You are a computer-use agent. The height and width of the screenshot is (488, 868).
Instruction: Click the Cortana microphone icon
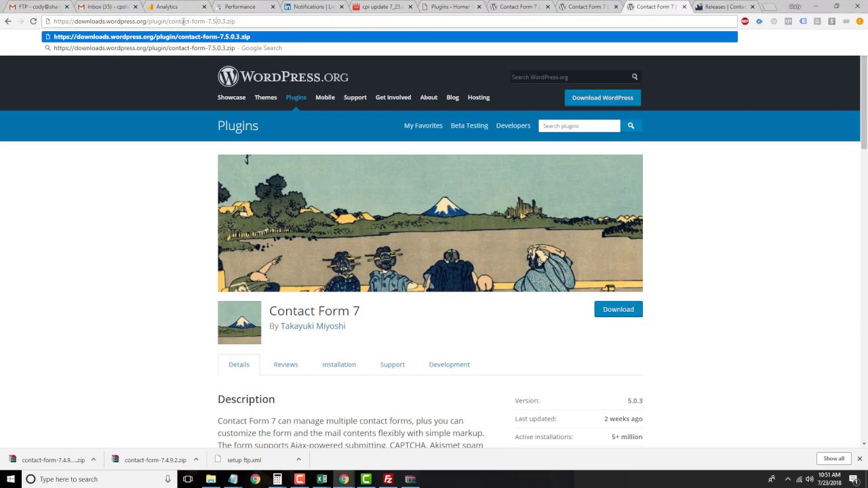[167, 479]
